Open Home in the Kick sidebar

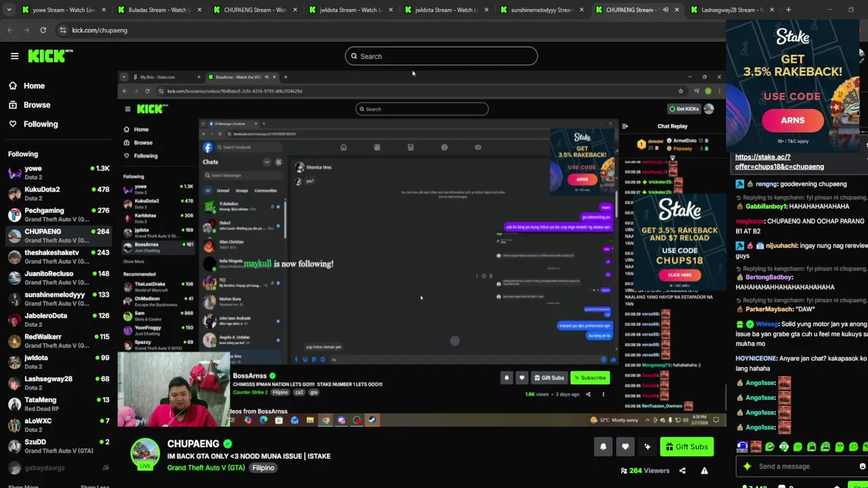coord(34,86)
